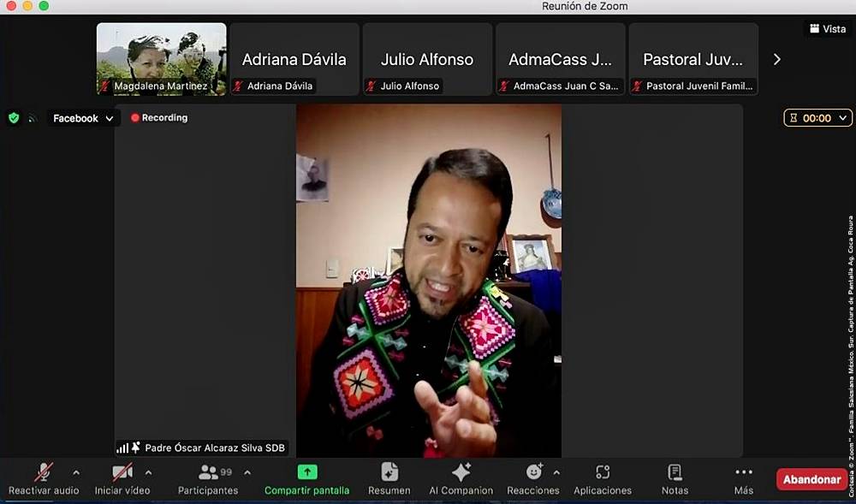
Task: Click the hourglass timer icon
Action: 794,118
